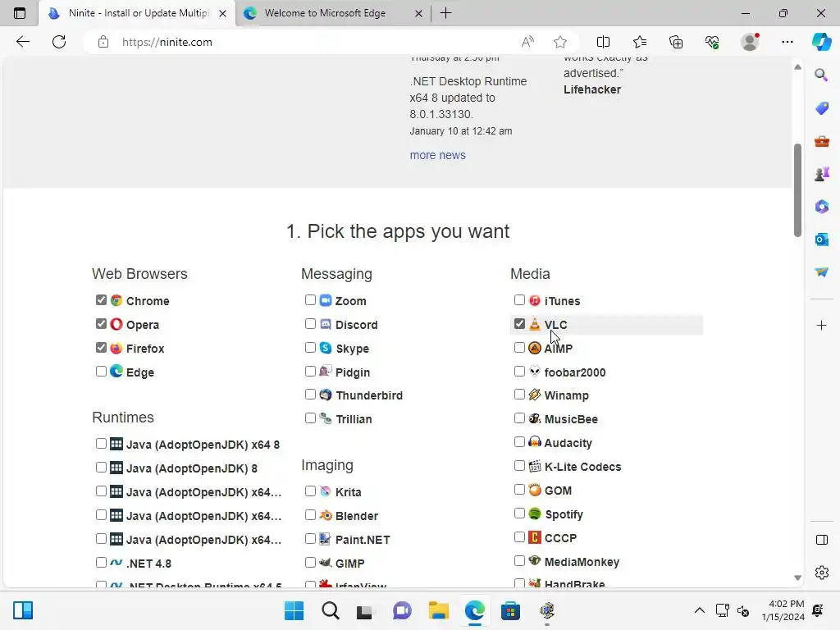The width and height of the screenshot is (840, 630).
Task: Switch to Welcome to Microsoft Edge tab
Action: coord(332,13)
